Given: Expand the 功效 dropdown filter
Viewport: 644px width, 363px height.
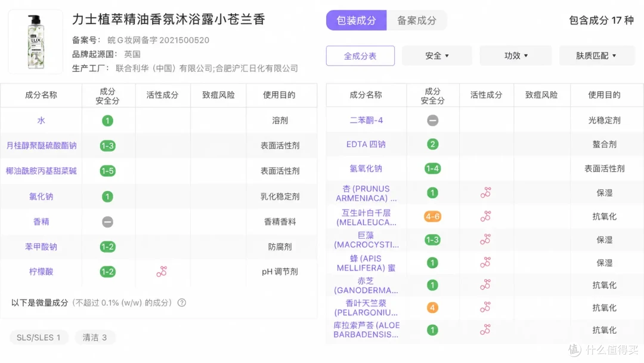Looking at the screenshot, I should [516, 56].
